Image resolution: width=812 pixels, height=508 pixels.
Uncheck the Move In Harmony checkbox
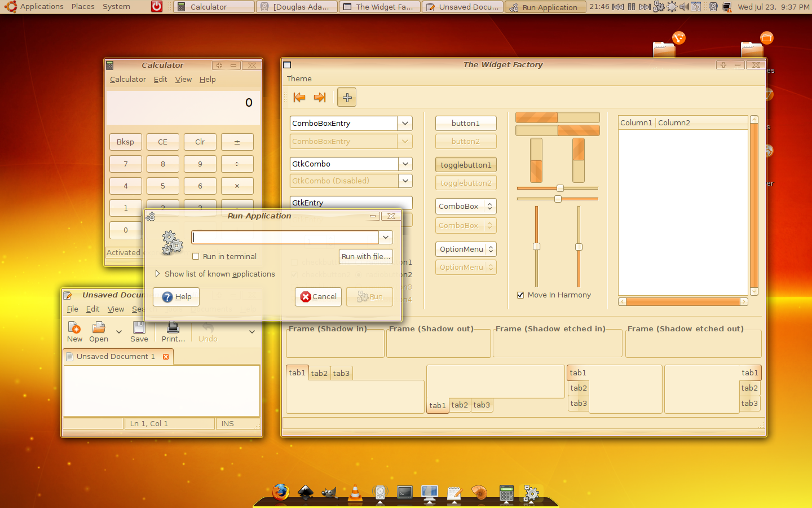coord(520,295)
